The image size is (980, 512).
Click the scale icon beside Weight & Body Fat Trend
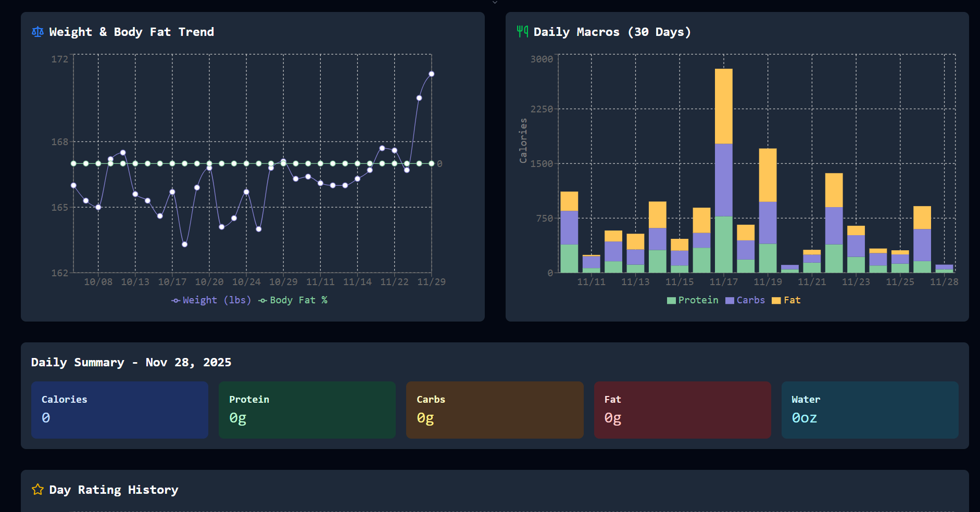37,32
